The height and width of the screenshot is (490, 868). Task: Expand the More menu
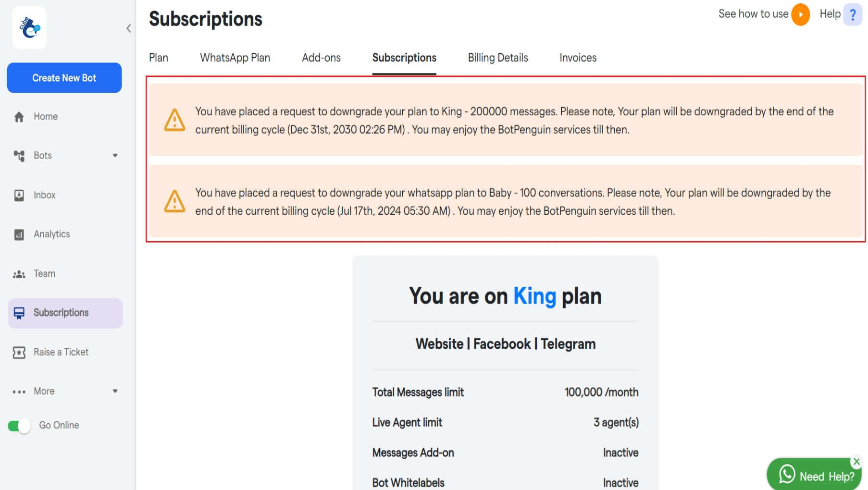[x=115, y=391]
